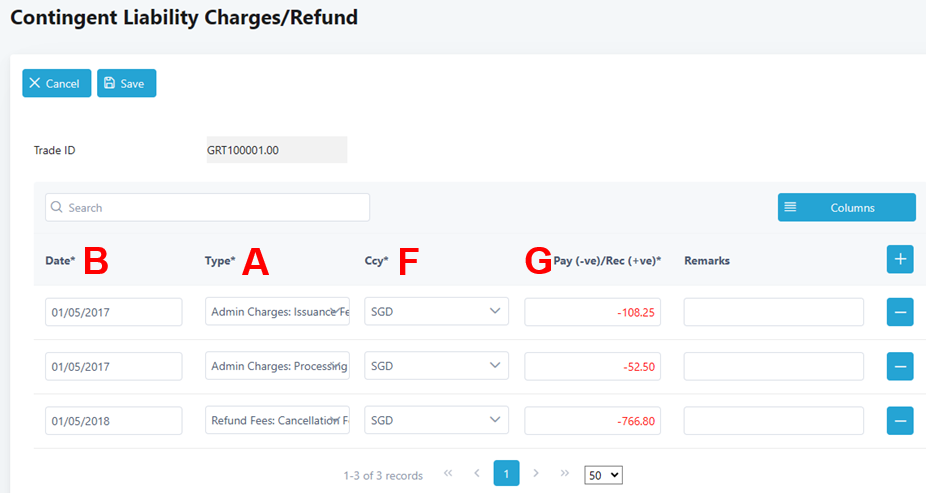Viewport: 926px width, 493px height.
Task: Remove the Processing charges row with minus
Action: pos(900,367)
